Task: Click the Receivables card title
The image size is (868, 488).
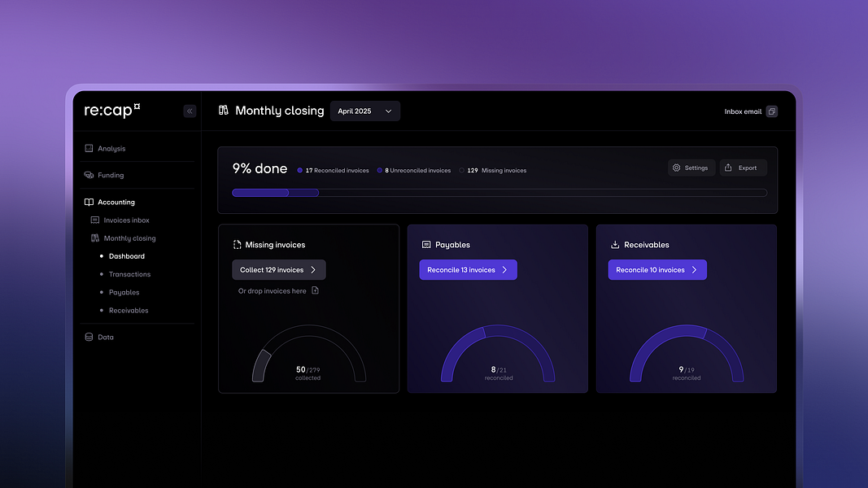Action: (647, 245)
